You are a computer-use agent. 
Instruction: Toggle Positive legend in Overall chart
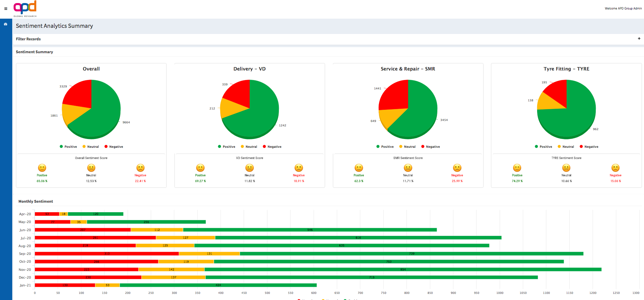(68, 147)
